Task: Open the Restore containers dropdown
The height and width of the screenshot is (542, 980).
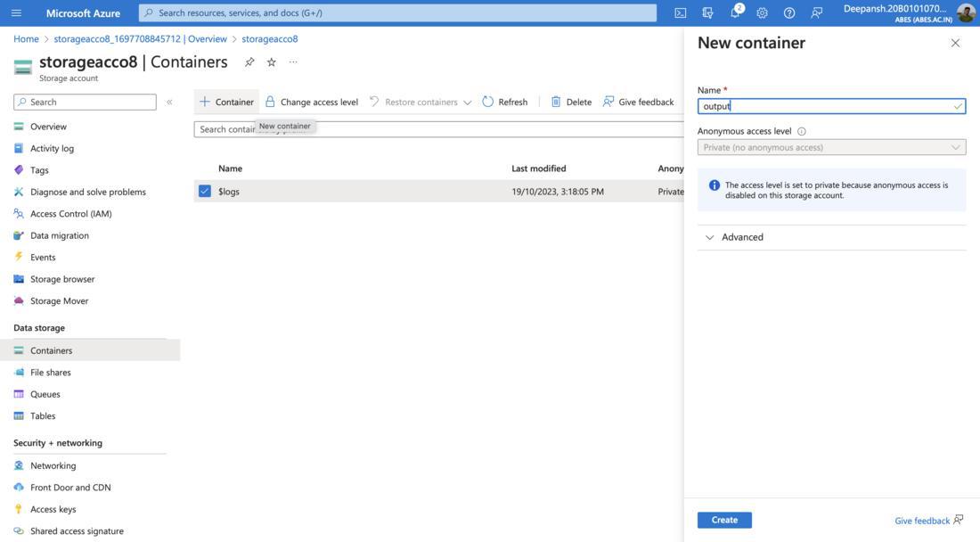Action: (x=420, y=102)
